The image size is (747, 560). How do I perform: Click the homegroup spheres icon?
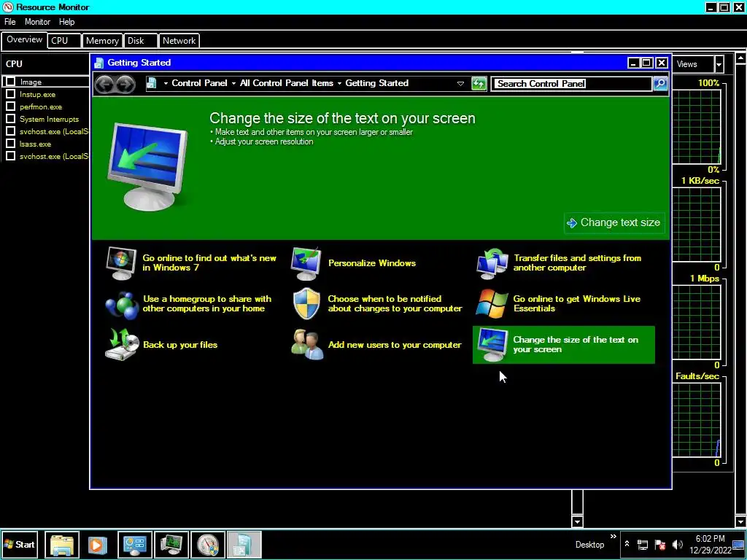(x=122, y=305)
